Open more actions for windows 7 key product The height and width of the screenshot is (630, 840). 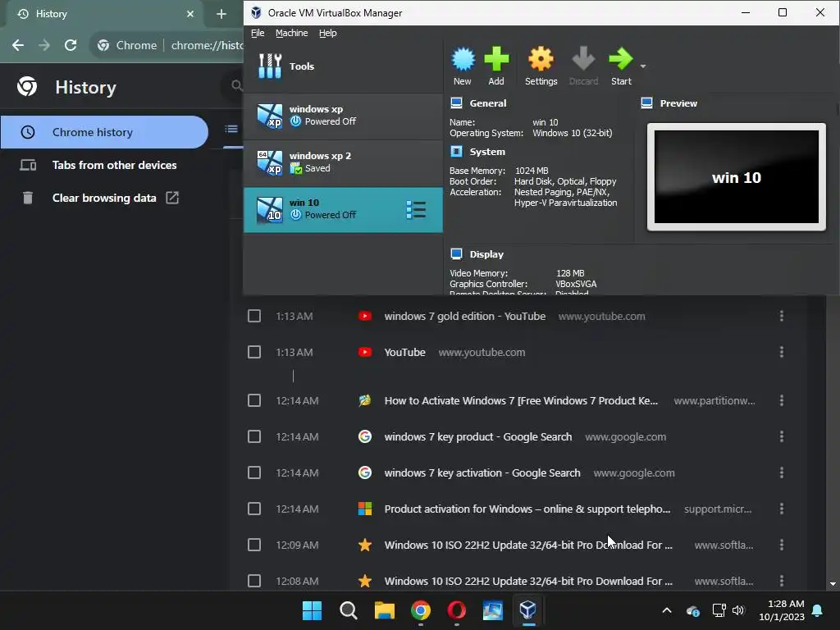pos(782,436)
